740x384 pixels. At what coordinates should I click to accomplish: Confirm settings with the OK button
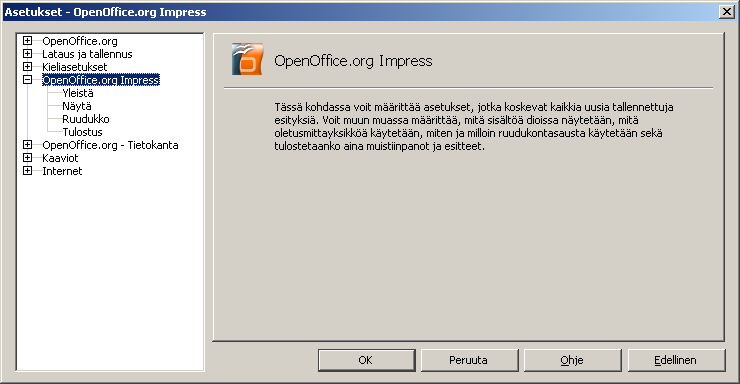pyautogui.click(x=367, y=360)
